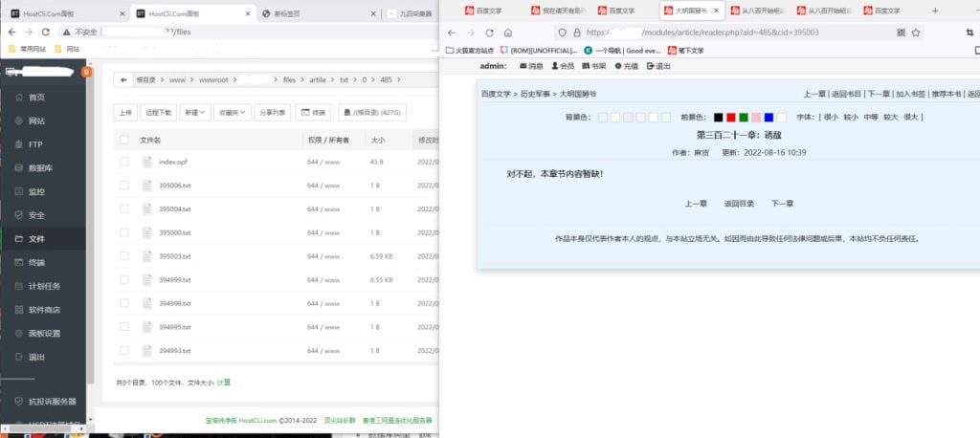980x438 pixels.
Task: Tick checkbox for 394995.txt
Action: point(124,327)
